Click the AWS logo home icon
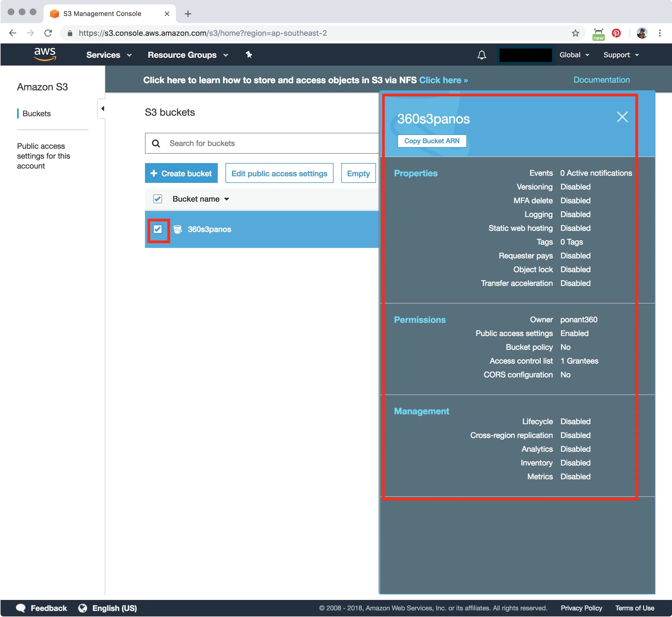Viewport: 672px width, 617px height. [45, 54]
